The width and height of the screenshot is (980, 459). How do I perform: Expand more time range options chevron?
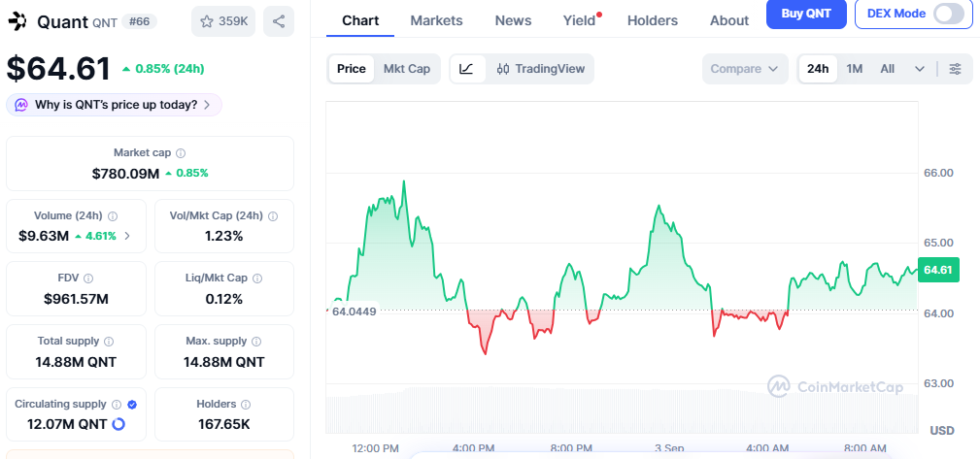[920, 69]
